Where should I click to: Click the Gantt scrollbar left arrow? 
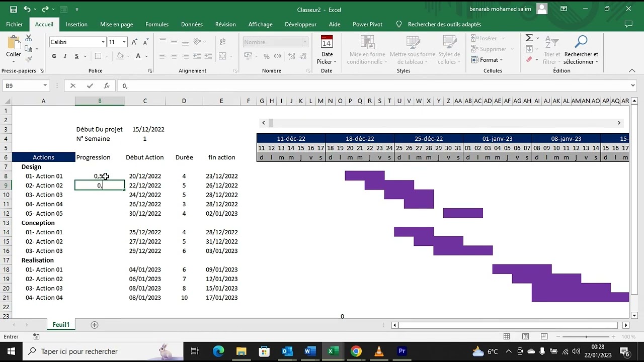(x=263, y=123)
